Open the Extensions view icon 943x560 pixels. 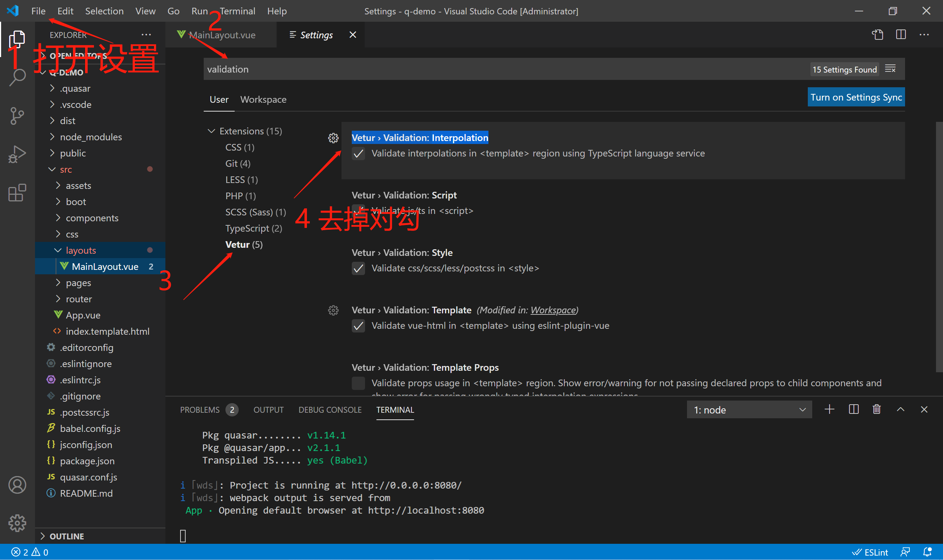[17, 193]
